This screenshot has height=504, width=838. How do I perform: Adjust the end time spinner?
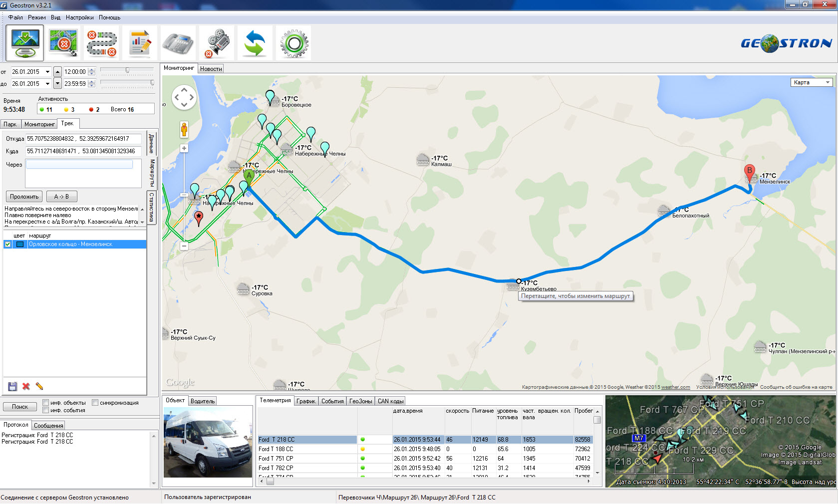point(91,84)
